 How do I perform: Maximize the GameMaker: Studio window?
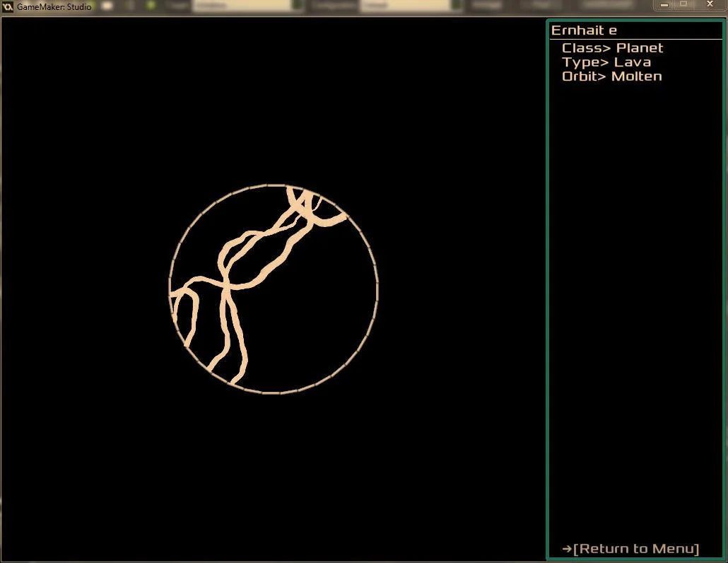[683, 5]
